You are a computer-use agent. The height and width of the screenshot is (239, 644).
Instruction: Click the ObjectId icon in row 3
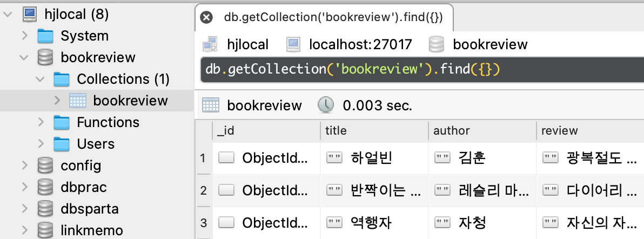226,223
